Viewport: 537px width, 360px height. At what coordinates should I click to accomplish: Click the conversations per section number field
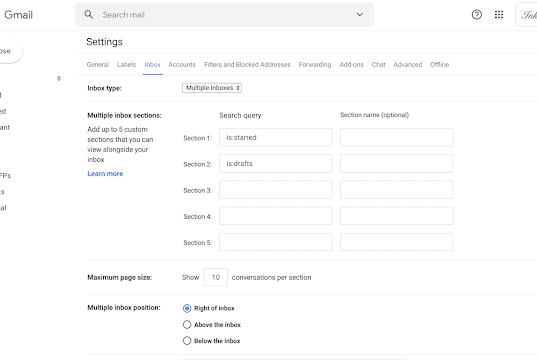click(x=216, y=277)
